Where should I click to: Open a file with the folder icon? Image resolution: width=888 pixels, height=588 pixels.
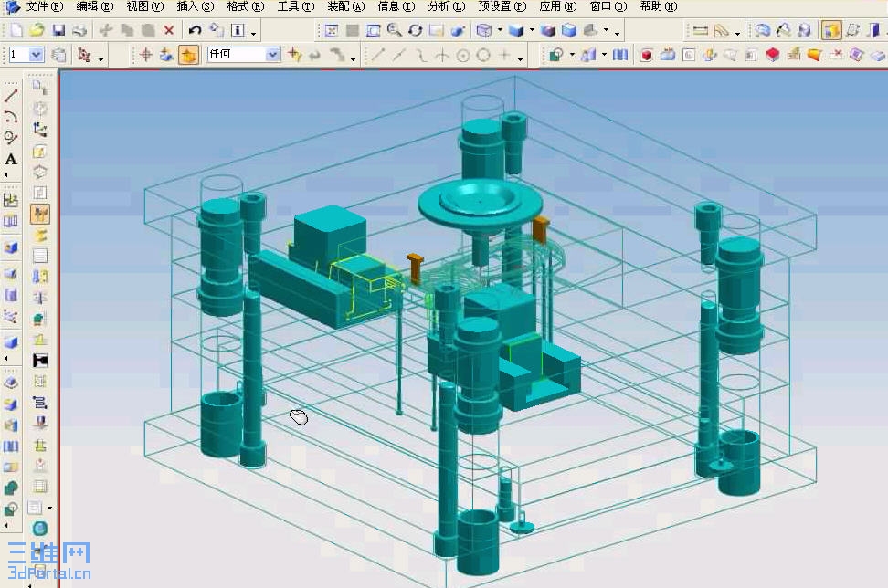pyautogui.click(x=37, y=30)
